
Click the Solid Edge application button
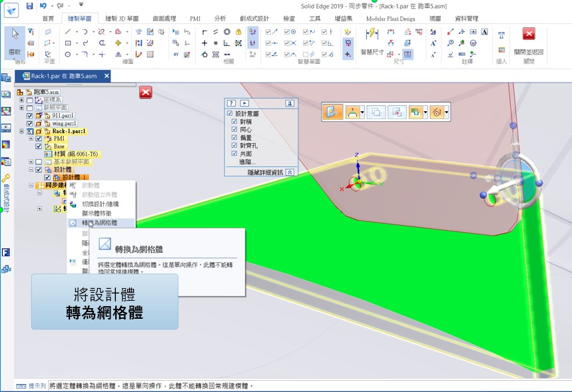[x=12, y=10]
